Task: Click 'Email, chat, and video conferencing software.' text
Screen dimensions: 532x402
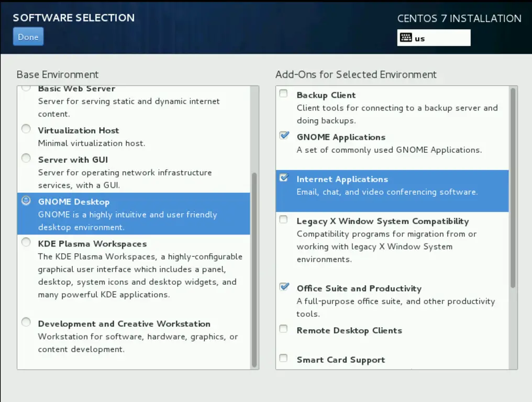Action: coord(387,192)
